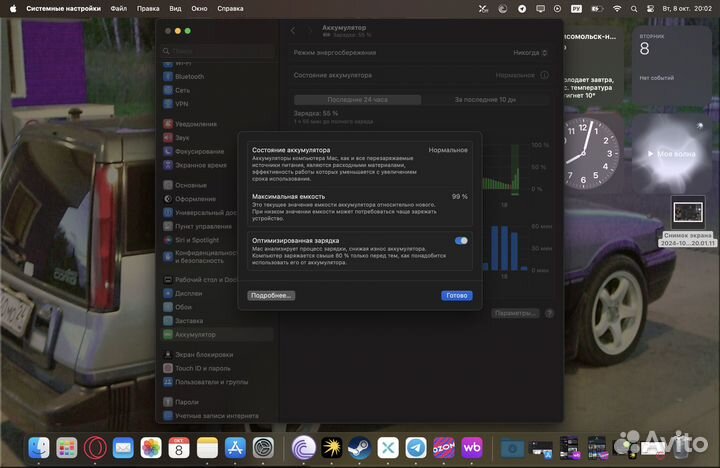Open the yellow starburst app in Dock

click(x=332, y=448)
